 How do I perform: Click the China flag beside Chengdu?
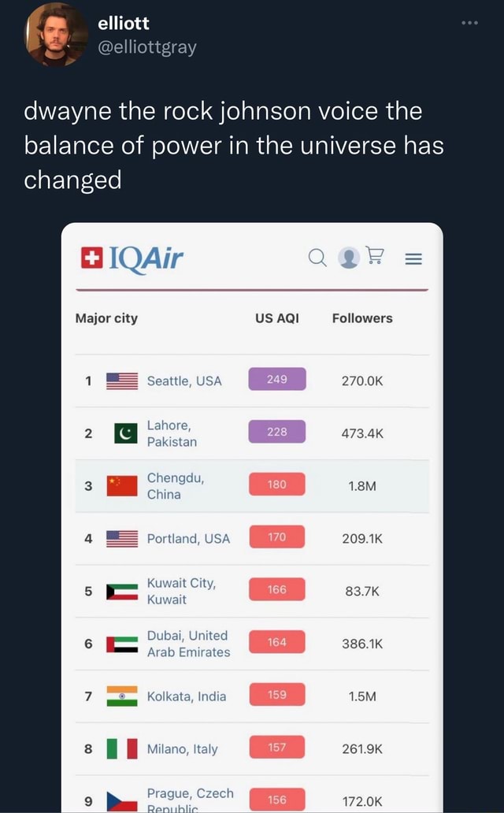[x=122, y=485]
